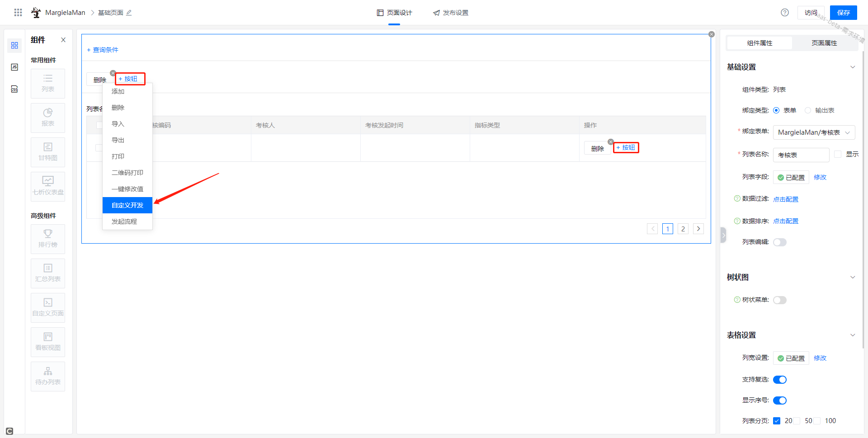Choose 二维码打印 from button menu
The width and height of the screenshot is (868, 438).
(127, 173)
